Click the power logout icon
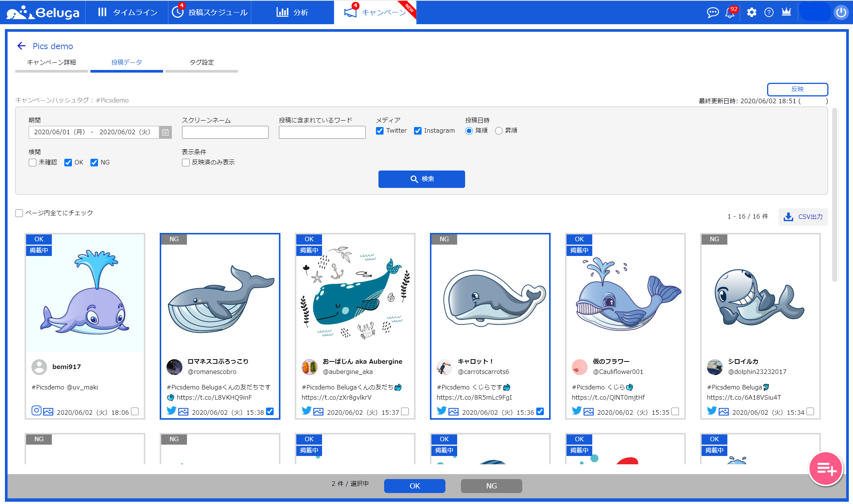 click(841, 12)
